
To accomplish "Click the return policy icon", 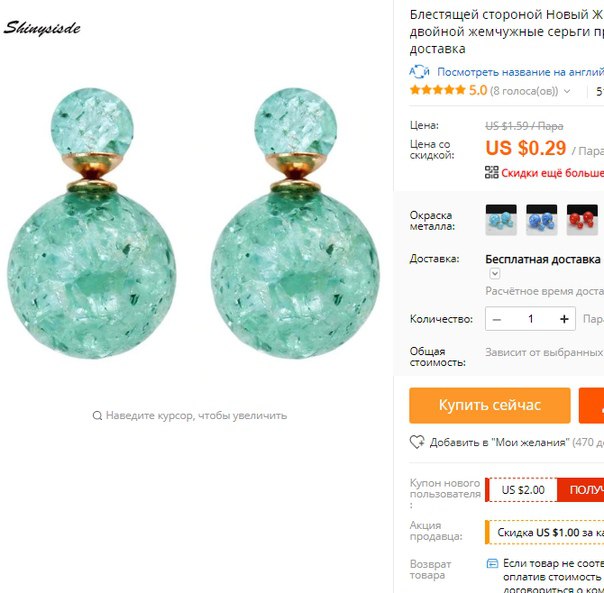I will (492, 563).
